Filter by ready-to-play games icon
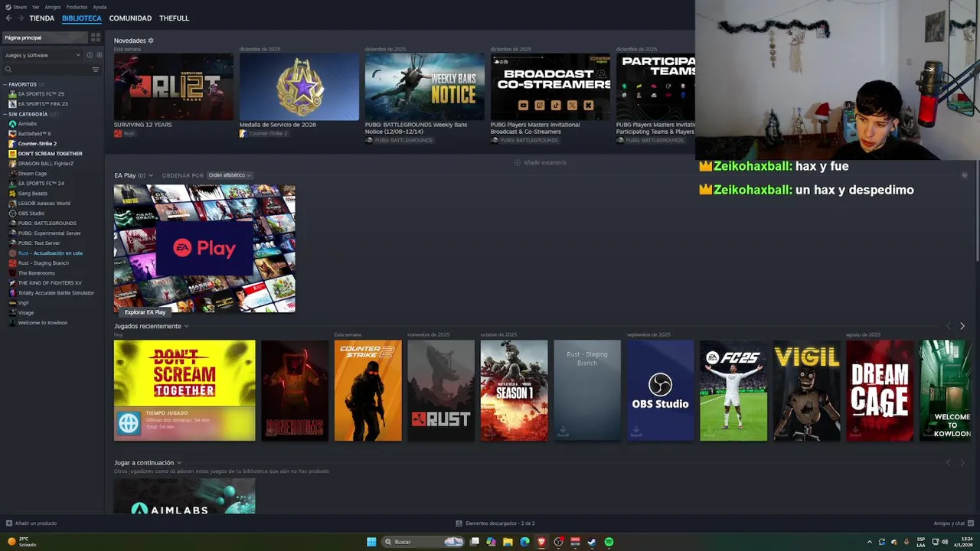Screen dimensions: 980x551 [99, 55]
